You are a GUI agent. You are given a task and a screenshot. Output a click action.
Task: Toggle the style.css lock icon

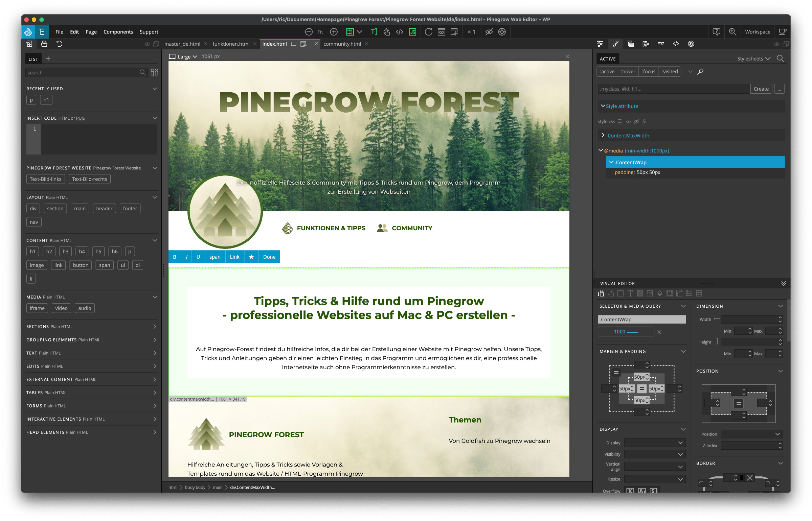pos(645,121)
